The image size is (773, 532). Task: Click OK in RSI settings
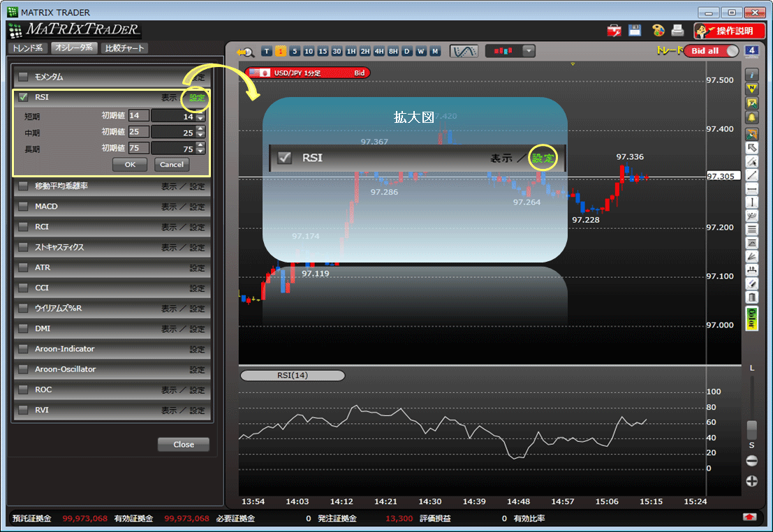[130, 165]
